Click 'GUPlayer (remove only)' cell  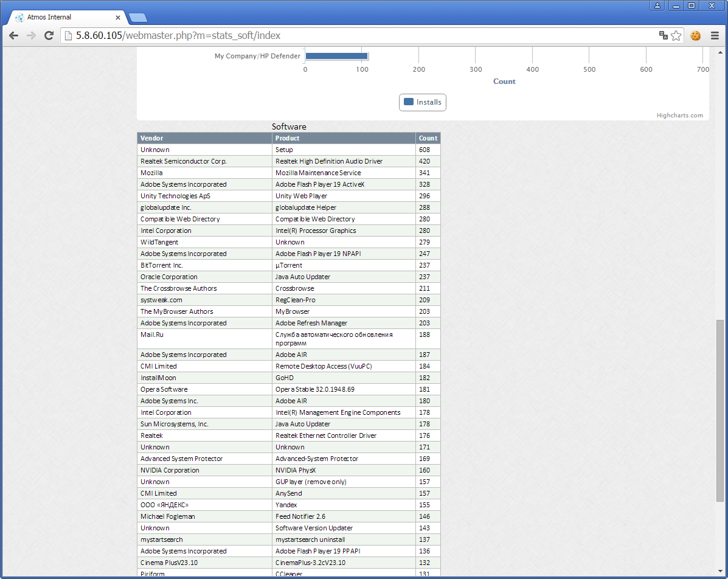[x=344, y=482]
